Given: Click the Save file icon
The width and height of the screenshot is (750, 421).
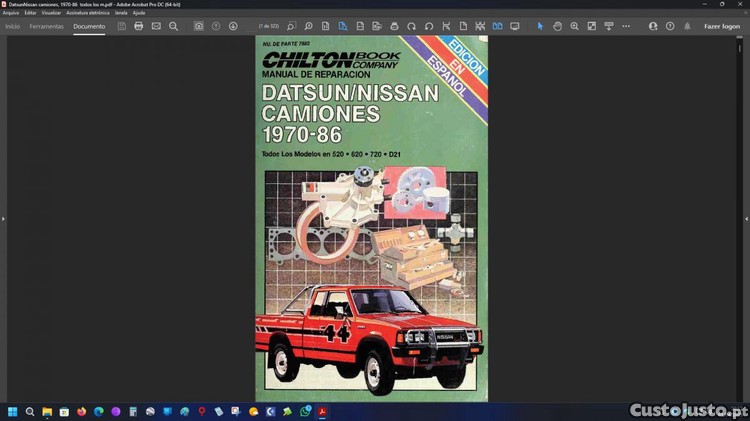Looking at the screenshot, I should point(121,26).
